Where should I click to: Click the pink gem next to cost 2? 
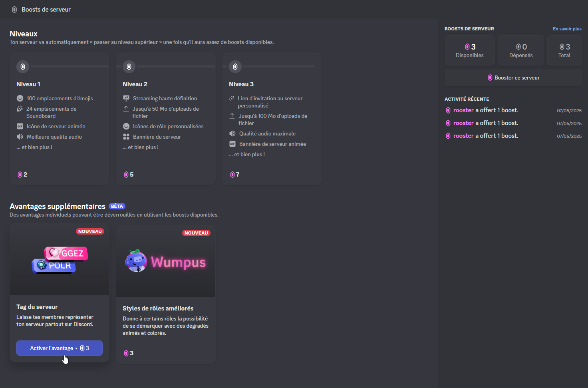pyautogui.click(x=20, y=175)
